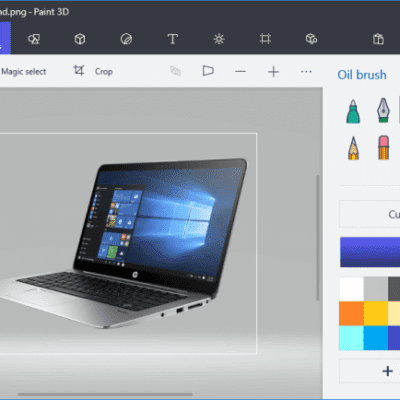This screenshot has height=400, width=400.
Task: Click the current color purple gradient box
Action: pyautogui.click(x=370, y=252)
